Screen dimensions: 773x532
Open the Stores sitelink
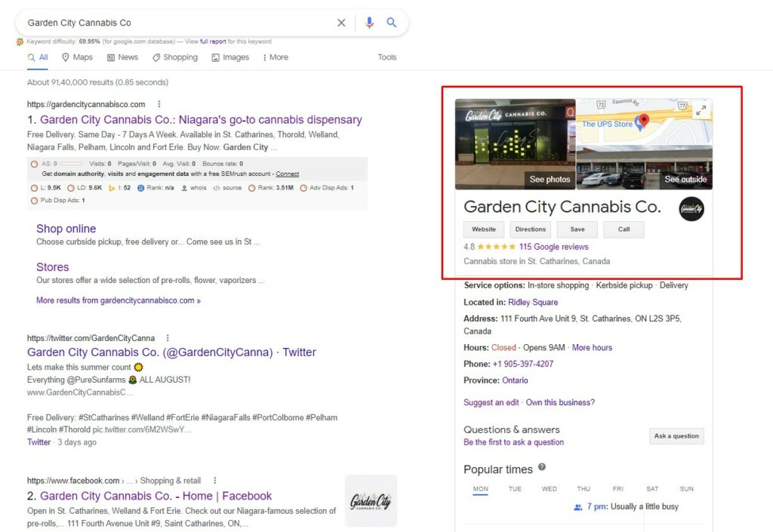(52, 267)
